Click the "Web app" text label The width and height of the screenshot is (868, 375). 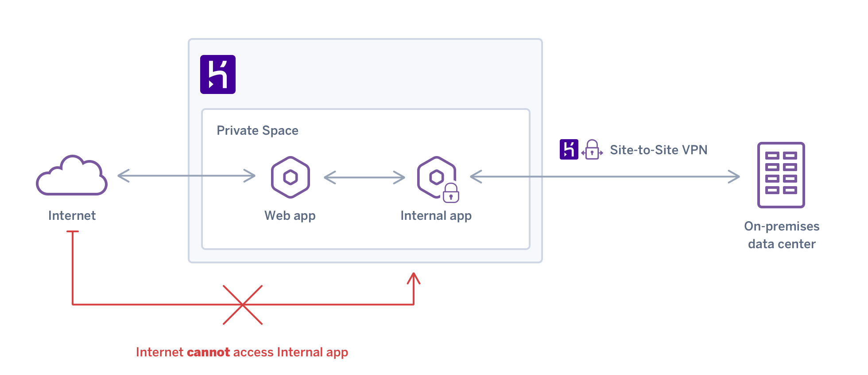click(x=290, y=215)
